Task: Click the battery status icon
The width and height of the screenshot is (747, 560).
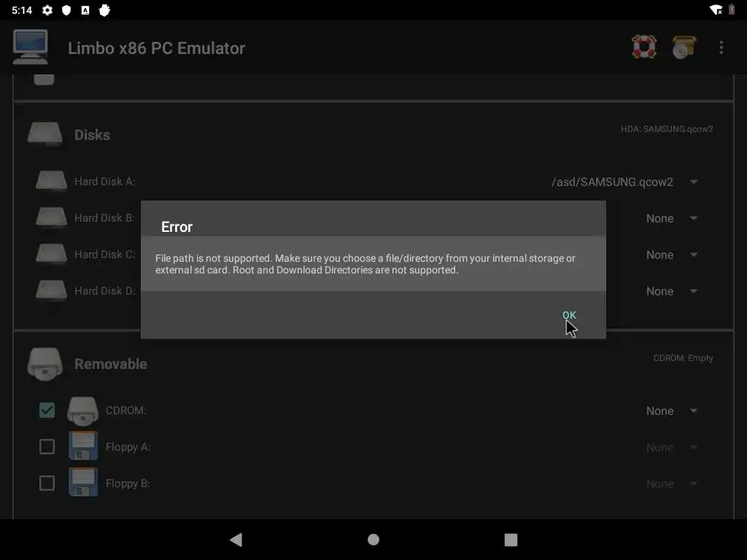Action: pos(731,9)
